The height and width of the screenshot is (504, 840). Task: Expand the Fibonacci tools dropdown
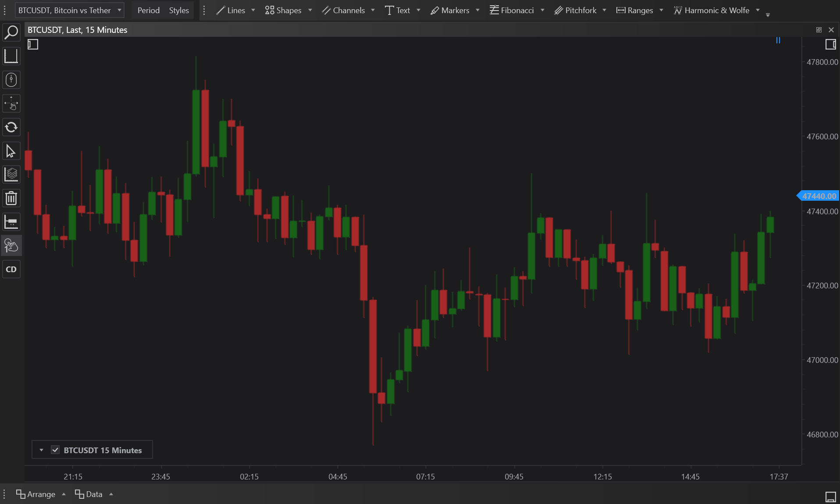coord(542,10)
